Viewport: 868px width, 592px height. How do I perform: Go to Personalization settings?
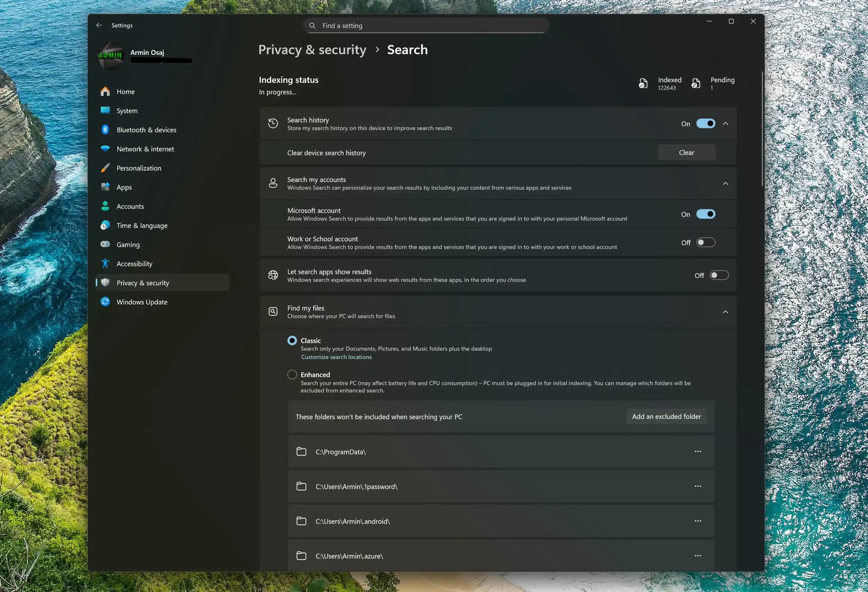point(162,168)
